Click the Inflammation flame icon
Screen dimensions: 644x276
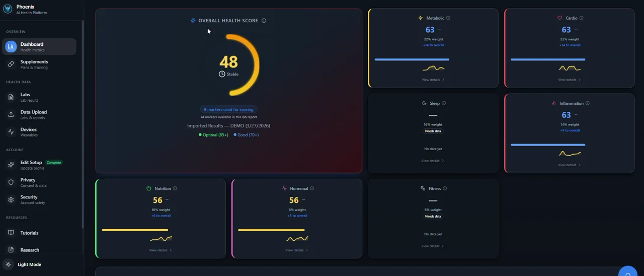[554, 103]
